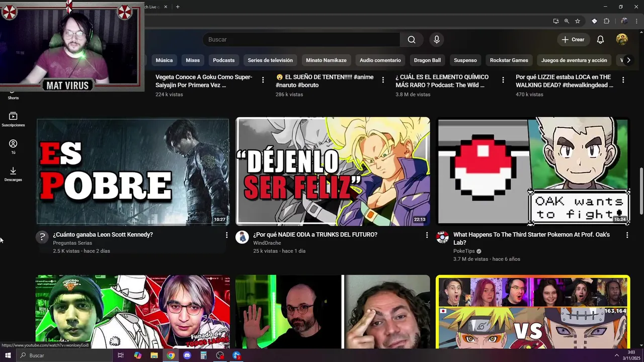Open Shorts in the sidebar
This screenshot has width=644, height=362.
pyautogui.click(x=13, y=98)
